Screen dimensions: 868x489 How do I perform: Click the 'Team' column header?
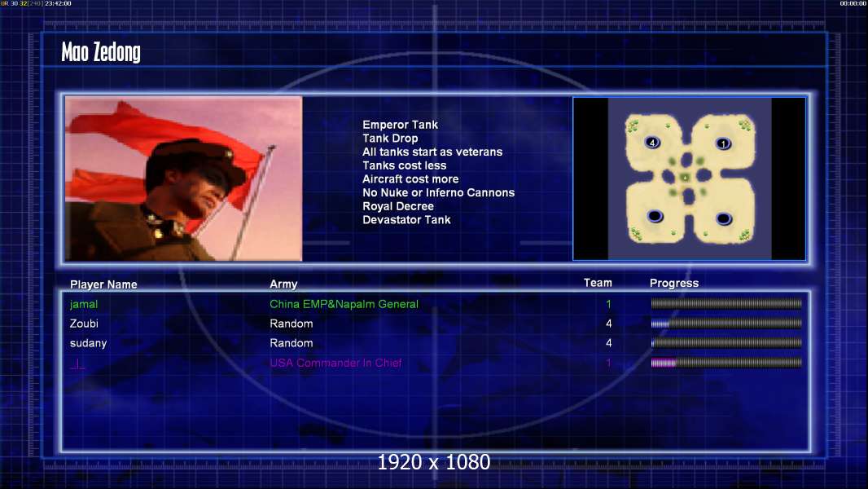598,283
